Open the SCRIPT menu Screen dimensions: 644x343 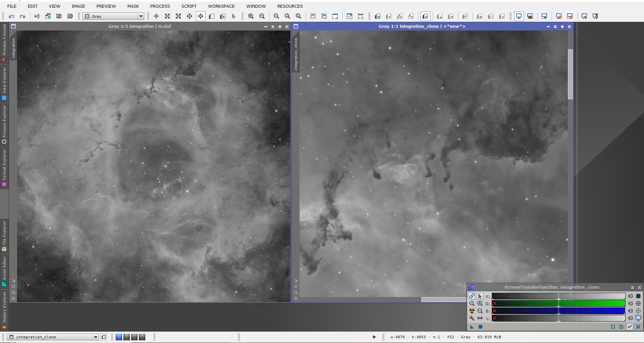coord(189,6)
